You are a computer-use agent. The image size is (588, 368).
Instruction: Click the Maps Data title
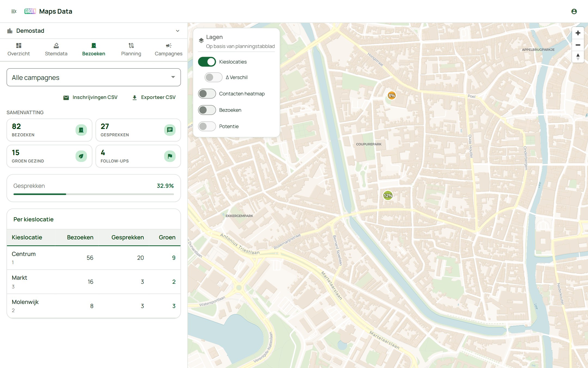[56, 11]
